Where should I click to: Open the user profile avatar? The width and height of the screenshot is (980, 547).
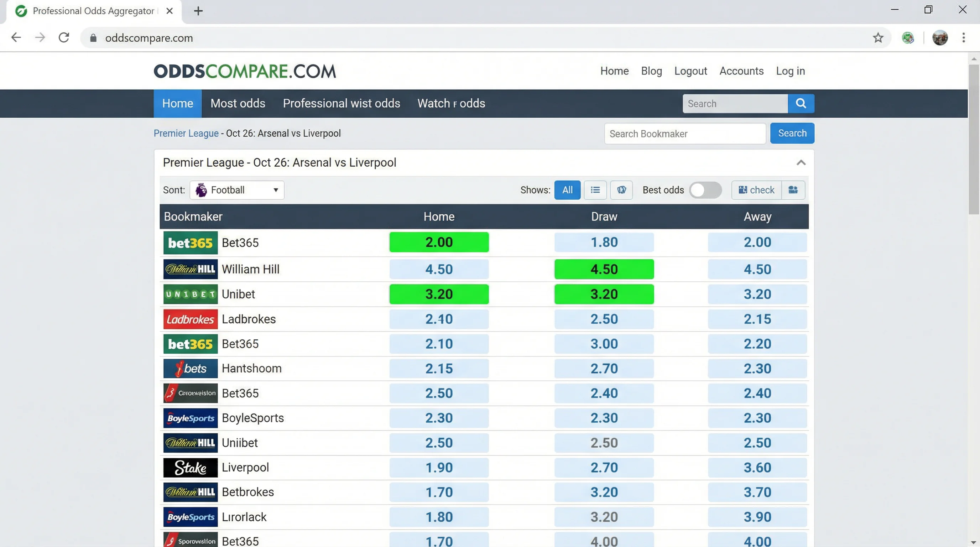click(x=940, y=38)
